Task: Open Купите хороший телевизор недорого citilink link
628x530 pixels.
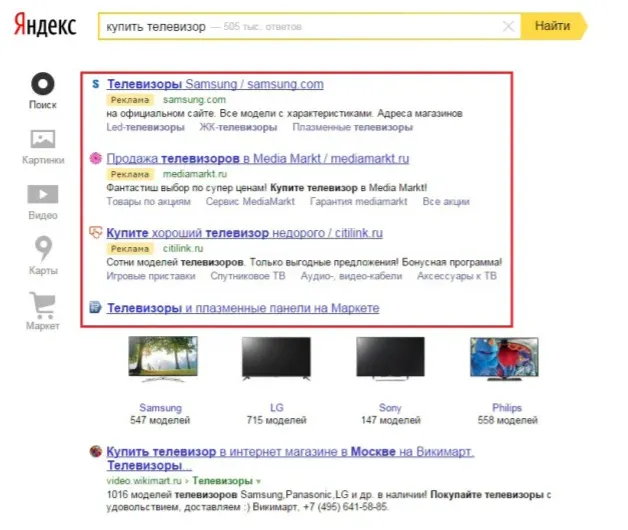Action: [x=244, y=233]
